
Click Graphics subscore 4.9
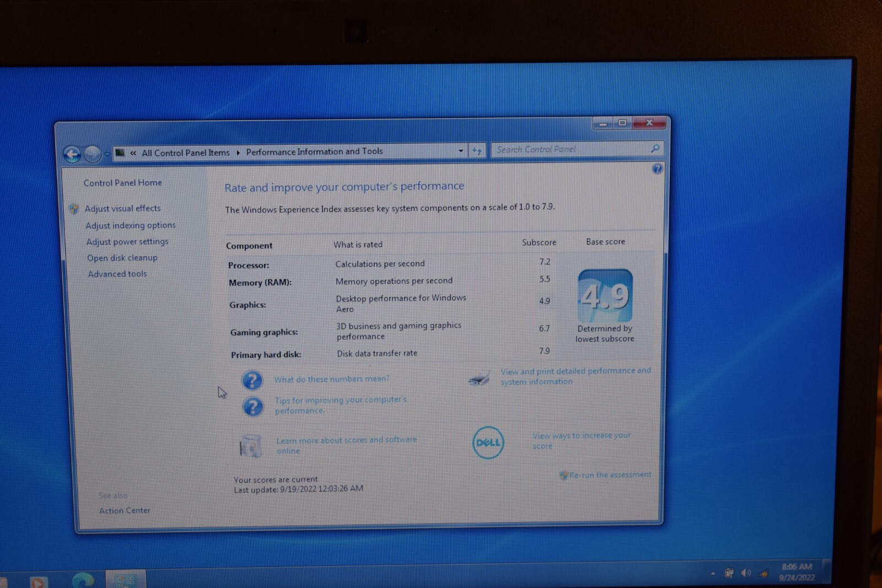545,301
